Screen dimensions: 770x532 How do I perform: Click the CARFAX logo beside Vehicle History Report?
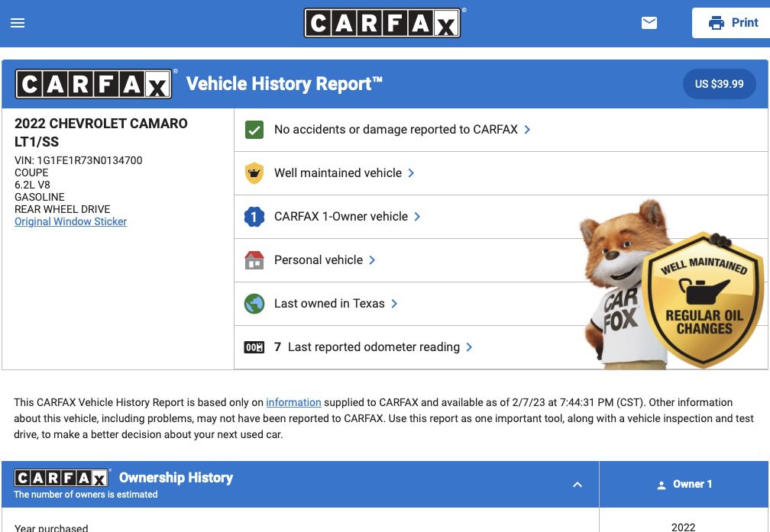click(x=93, y=84)
